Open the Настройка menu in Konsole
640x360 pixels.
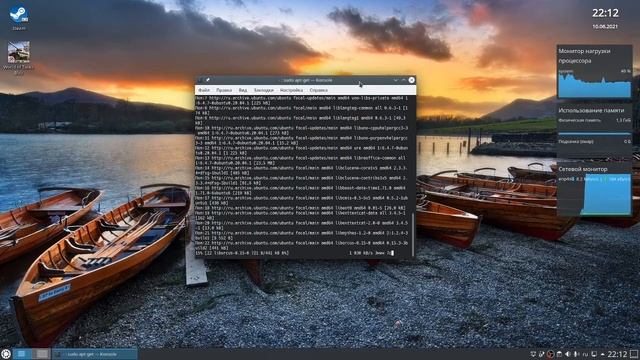click(x=291, y=90)
